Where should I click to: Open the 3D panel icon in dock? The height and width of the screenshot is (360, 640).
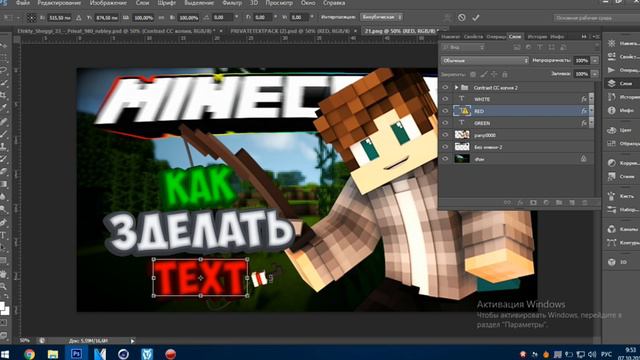click(611, 262)
